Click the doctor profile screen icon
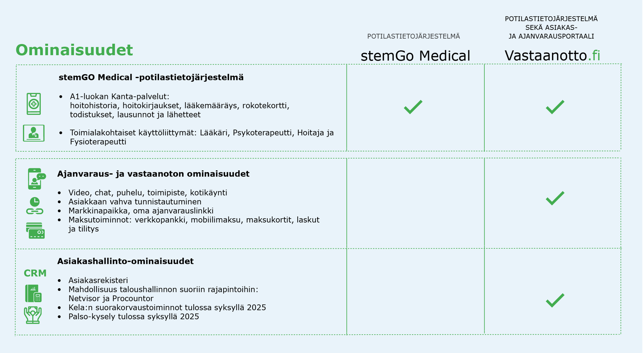Viewport: 644px width, 353px height. point(34,133)
